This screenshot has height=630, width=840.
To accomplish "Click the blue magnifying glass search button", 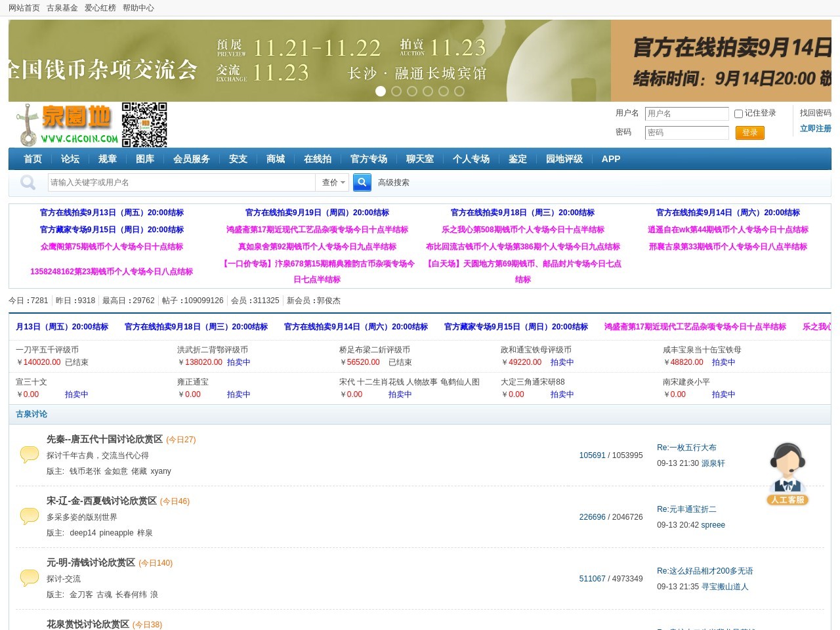I will (362, 182).
